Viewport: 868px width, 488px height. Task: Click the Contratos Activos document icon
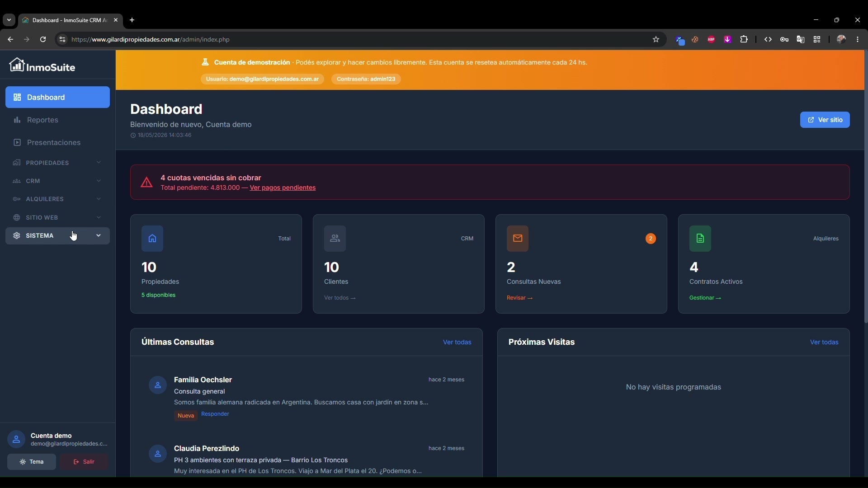700,238
